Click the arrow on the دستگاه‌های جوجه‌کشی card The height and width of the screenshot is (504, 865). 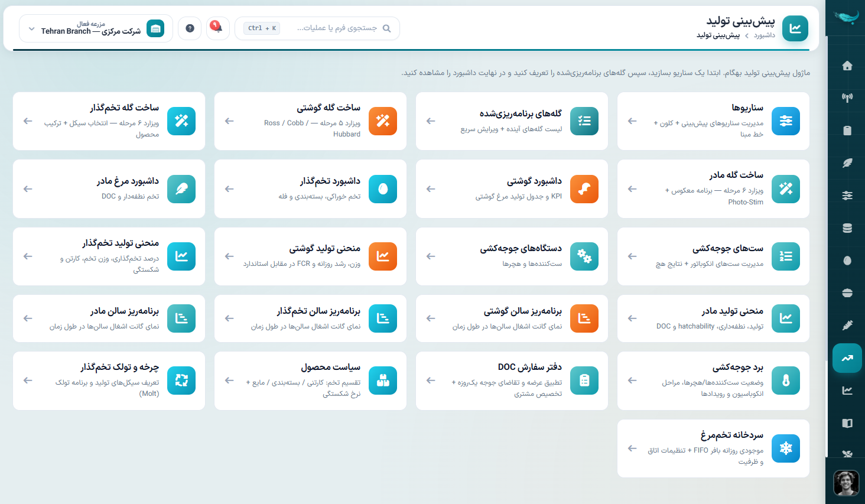431,256
